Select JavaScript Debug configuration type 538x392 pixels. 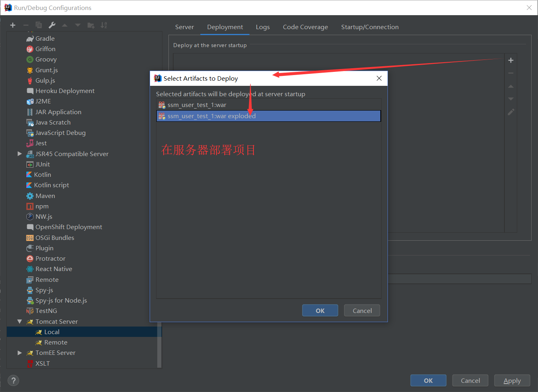56,133
